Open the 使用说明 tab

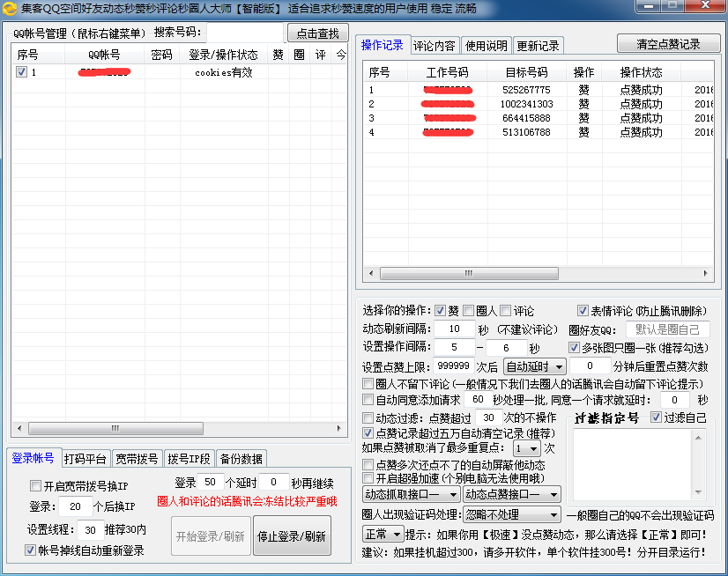pos(487,46)
